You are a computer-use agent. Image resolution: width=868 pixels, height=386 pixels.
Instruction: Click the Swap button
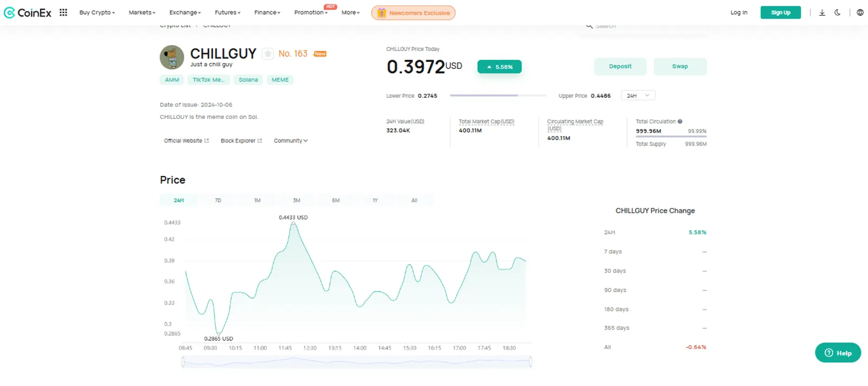tap(680, 66)
